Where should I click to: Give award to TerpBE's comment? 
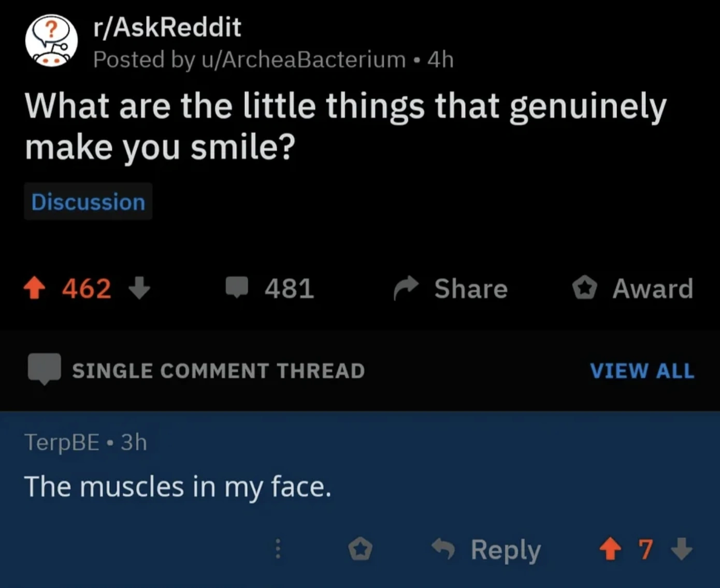click(360, 549)
